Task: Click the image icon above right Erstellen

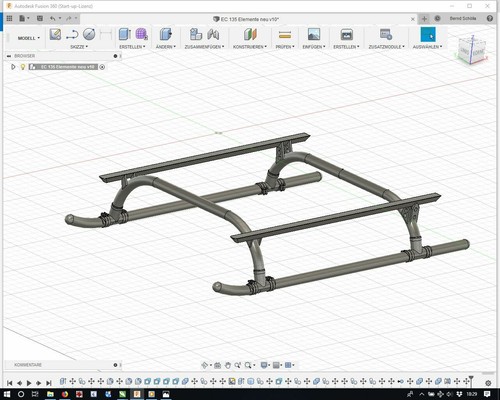Action: click(x=346, y=34)
